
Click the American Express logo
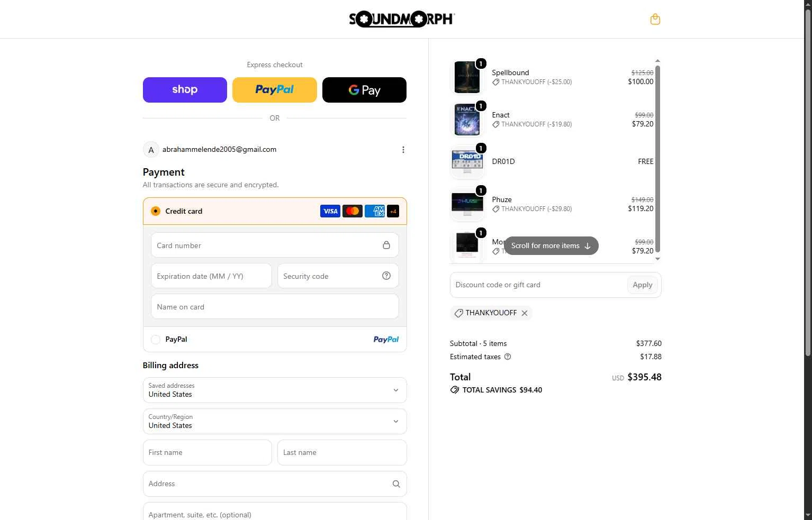[x=375, y=211]
